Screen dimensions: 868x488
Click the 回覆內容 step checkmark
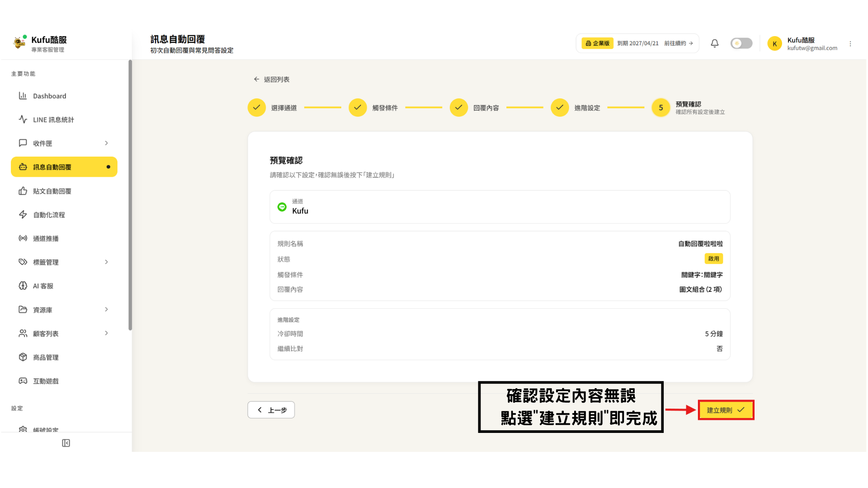coord(458,108)
